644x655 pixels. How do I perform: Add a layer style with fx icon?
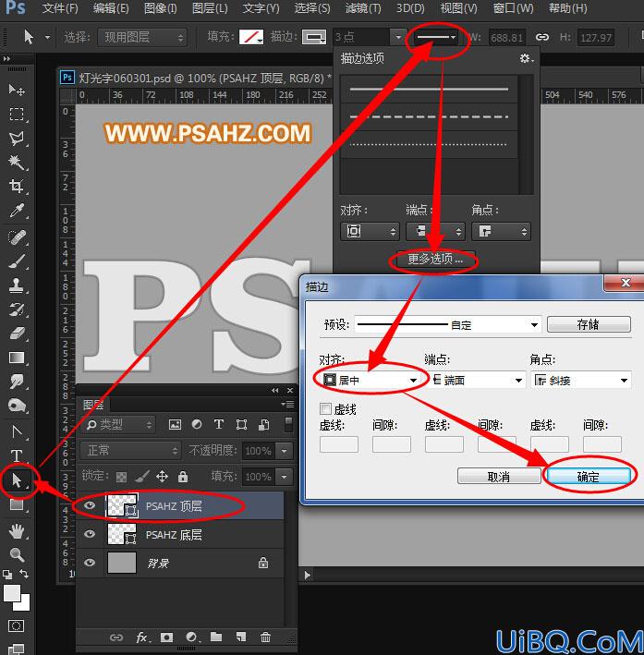[142, 637]
